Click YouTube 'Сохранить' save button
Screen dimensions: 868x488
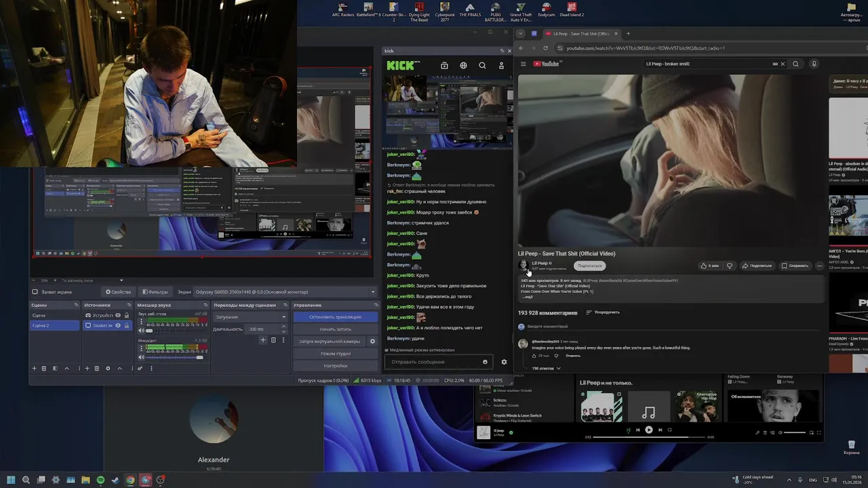pyautogui.click(x=795, y=266)
